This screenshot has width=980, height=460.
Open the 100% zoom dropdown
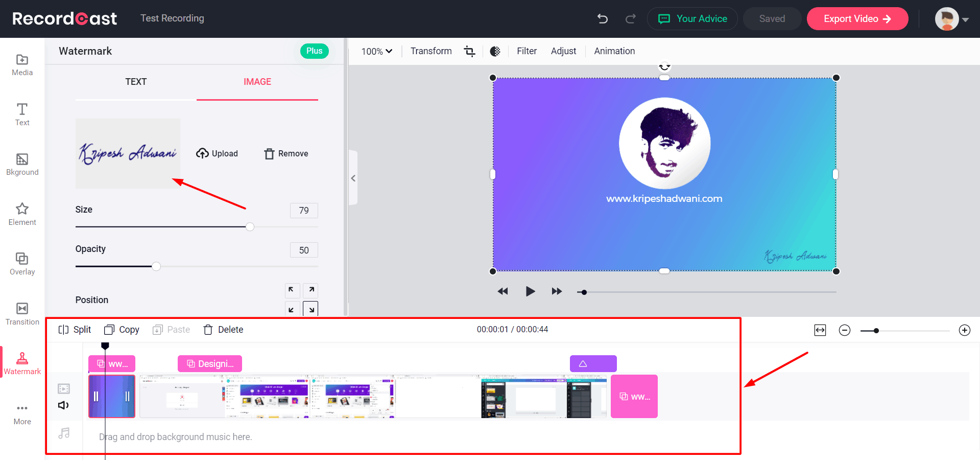point(377,51)
